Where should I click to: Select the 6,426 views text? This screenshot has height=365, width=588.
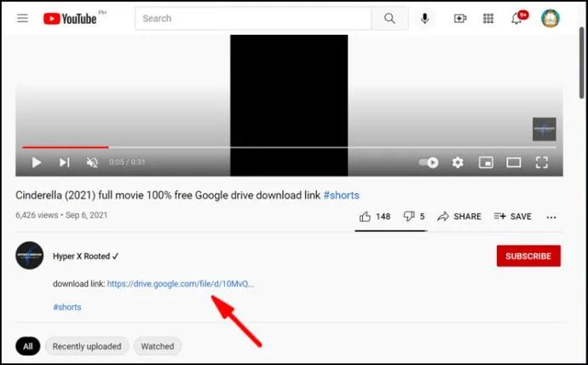[37, 215]
